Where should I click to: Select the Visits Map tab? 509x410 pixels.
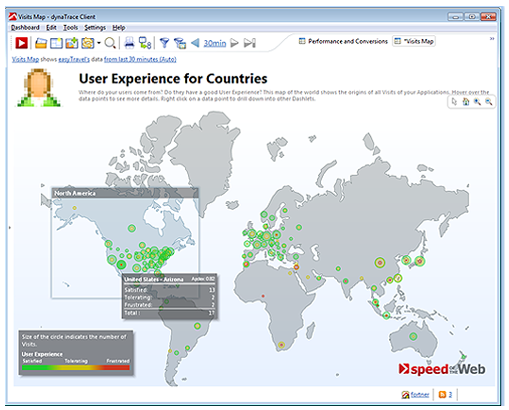(414, 41)
